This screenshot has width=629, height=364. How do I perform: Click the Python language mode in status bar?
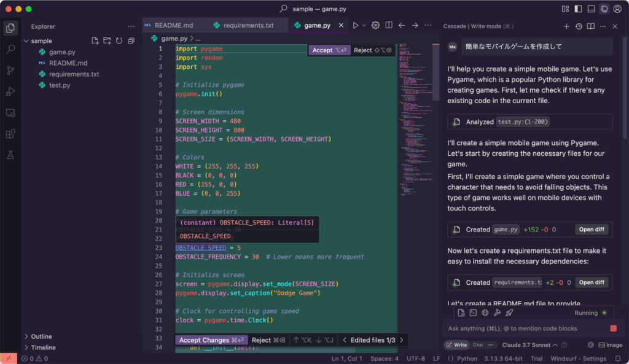click(x=467, y=359)
